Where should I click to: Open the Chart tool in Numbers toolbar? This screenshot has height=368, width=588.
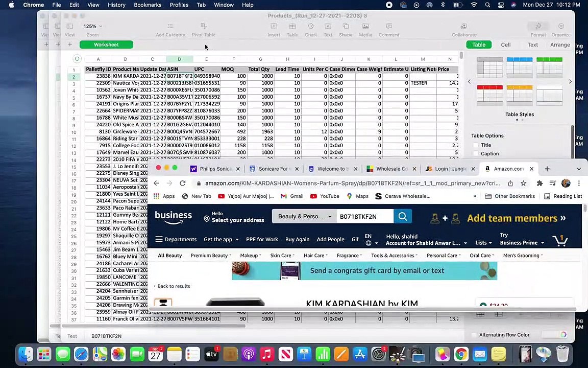pyautogui.click(x=311, y=26)
